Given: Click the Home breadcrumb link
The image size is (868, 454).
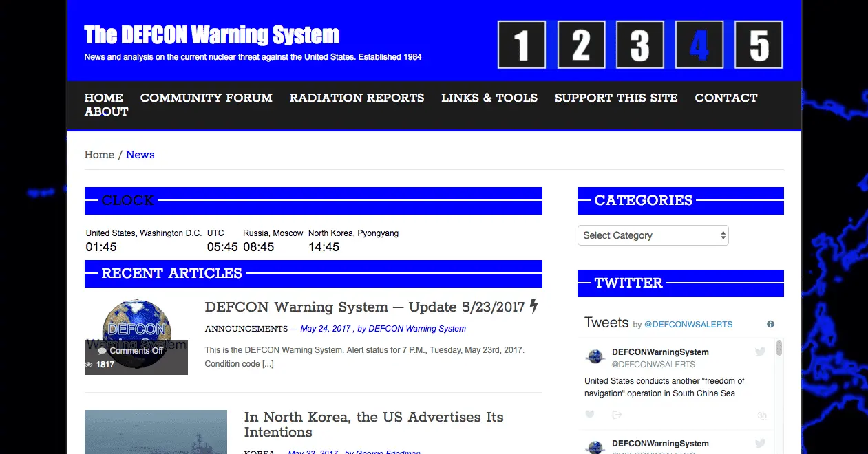Looking at the screenshot, I should [99, 155].
